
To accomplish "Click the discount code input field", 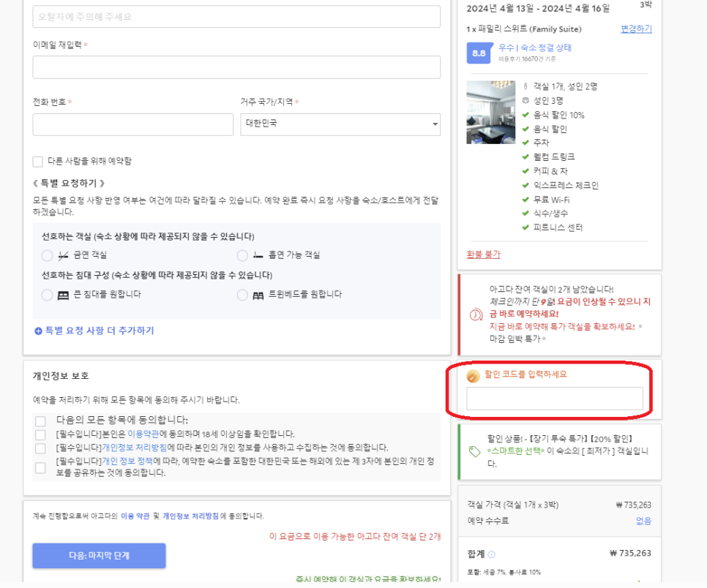I will (555, 399).
